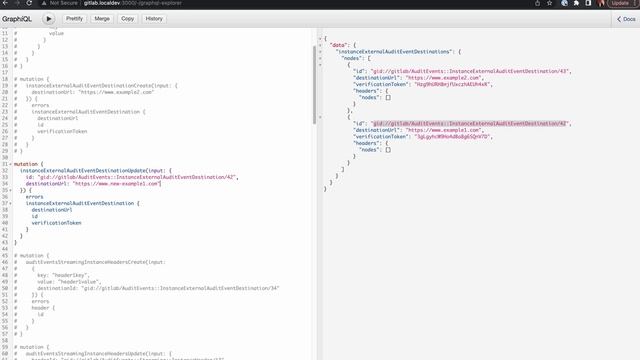Collapse the second node object in results

(x=320, y=117)
